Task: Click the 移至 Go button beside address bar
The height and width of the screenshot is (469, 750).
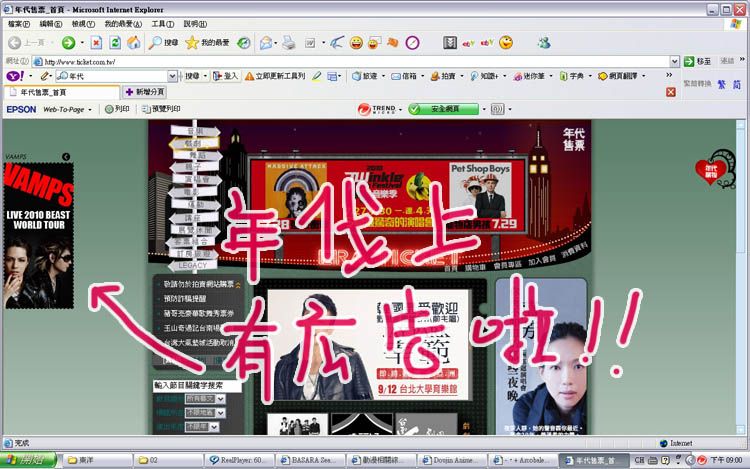Action: point(698,61)
